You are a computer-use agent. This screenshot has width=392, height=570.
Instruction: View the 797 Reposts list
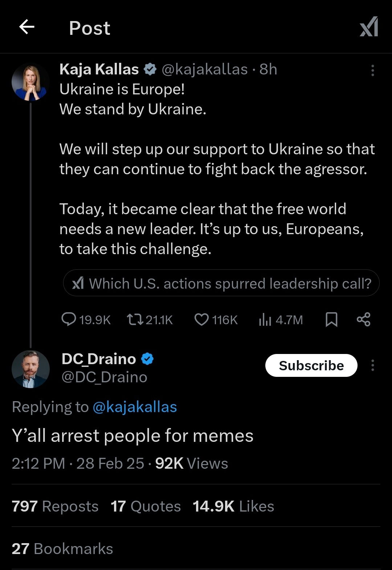coord(55,506)
